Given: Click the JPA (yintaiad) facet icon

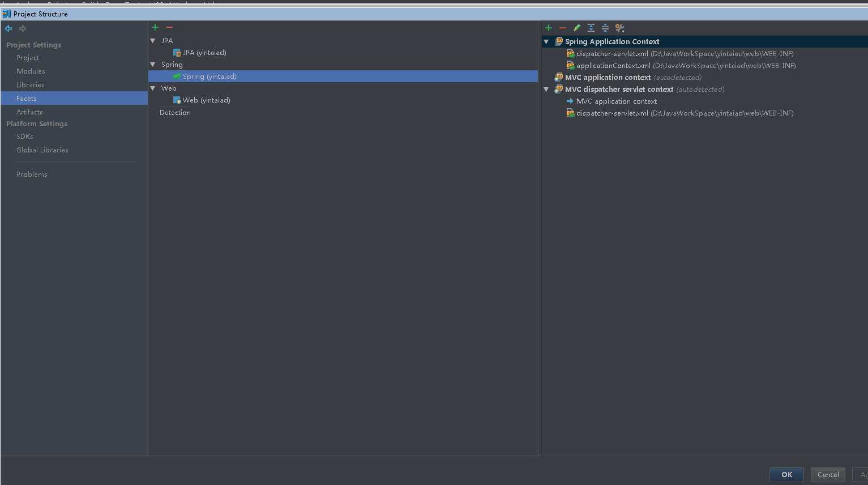Looking at the screenshot, I should (177, 53).
